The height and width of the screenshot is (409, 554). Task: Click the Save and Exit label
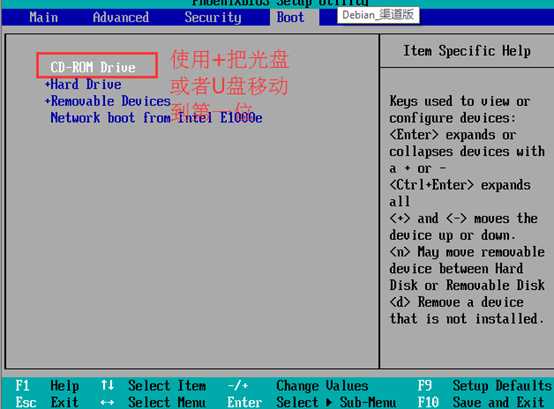point(499,402)
